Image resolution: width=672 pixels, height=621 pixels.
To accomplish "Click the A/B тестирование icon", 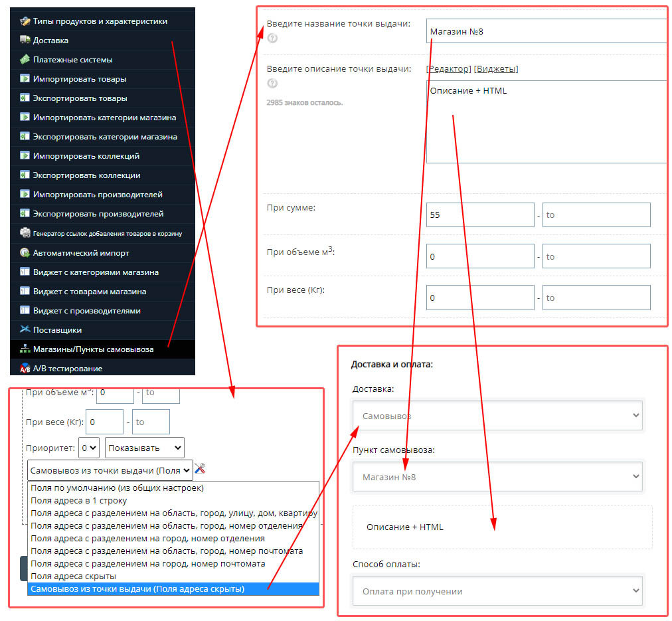I will (x=25, y=368).
